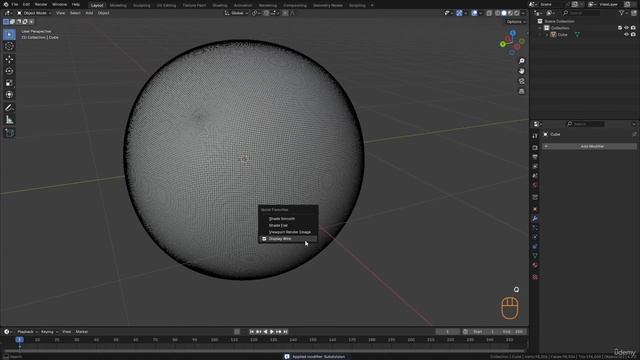The image size is (640, 360).
Task: Open the Scene properties tab
Action: click(535, 176)
